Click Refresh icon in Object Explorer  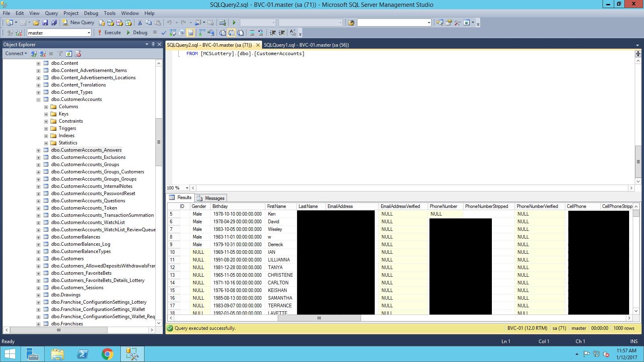[69, 53]
